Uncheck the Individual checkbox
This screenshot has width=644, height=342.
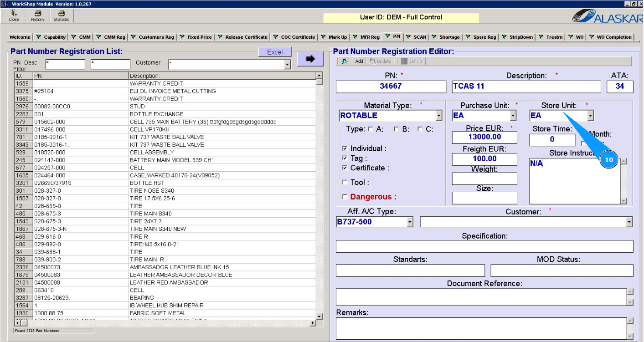coord(345,148)
